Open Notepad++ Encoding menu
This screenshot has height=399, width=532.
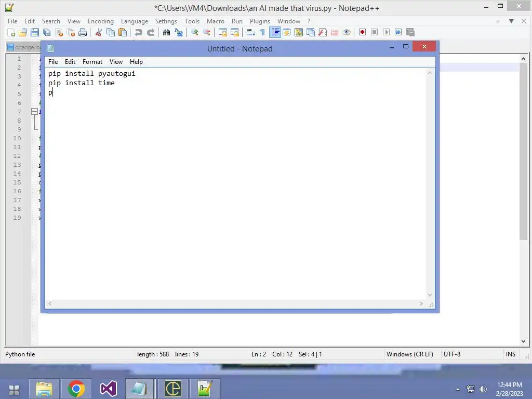pyautogui.click(x=101, y=21)
